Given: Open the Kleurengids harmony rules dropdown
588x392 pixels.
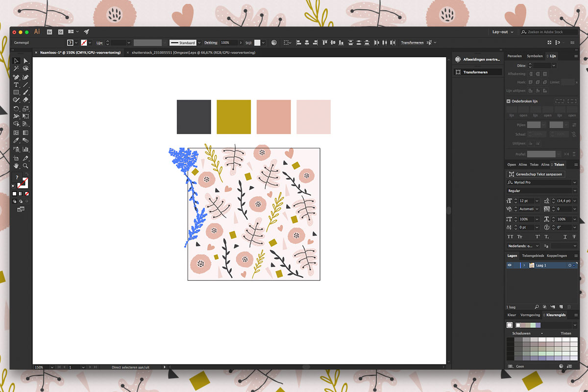Looking at the screenshot, I should coord(575,325).
